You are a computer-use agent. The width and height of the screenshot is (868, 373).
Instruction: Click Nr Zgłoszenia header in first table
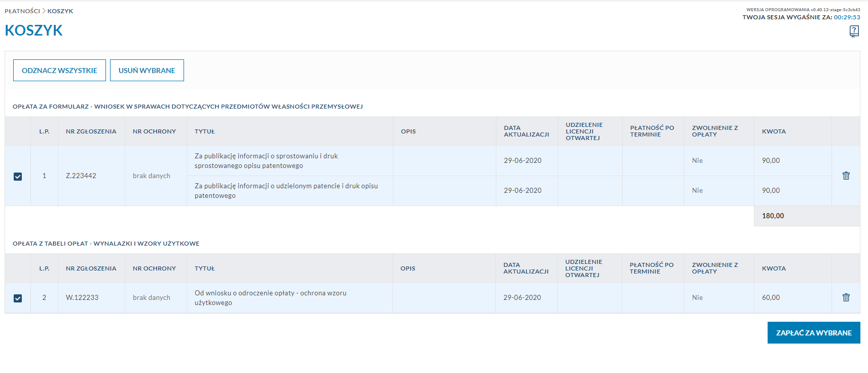91,131
